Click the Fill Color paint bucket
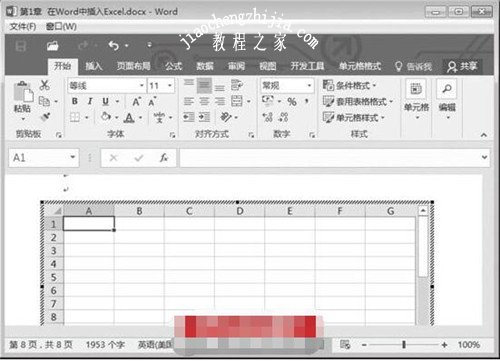 106,117
